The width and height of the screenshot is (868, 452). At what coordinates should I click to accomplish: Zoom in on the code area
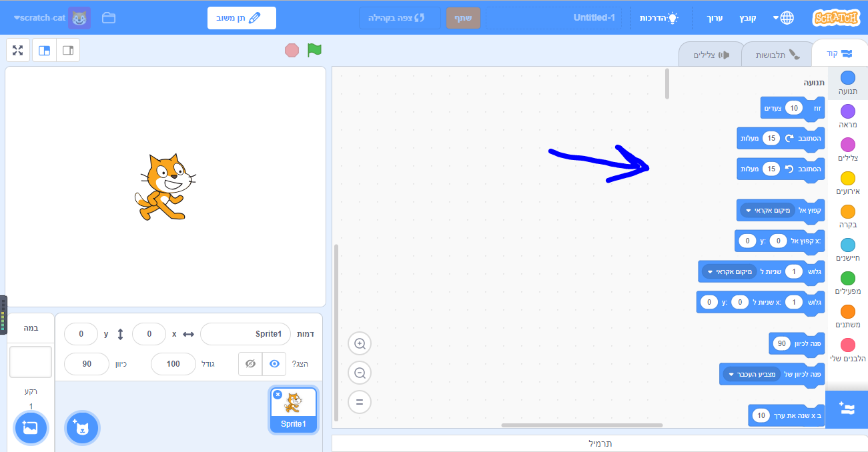[360, 343]
